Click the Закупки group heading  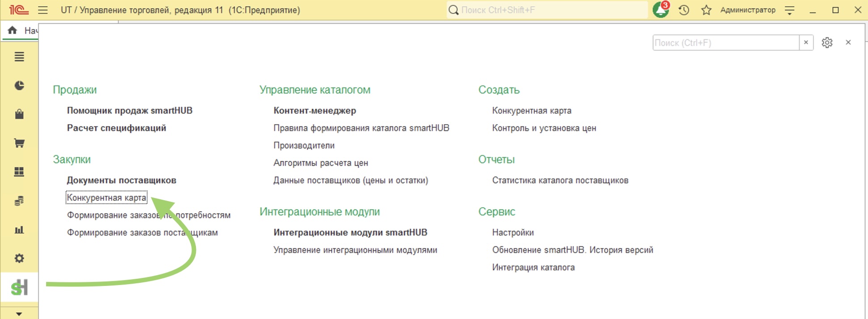tap(72, 159)
